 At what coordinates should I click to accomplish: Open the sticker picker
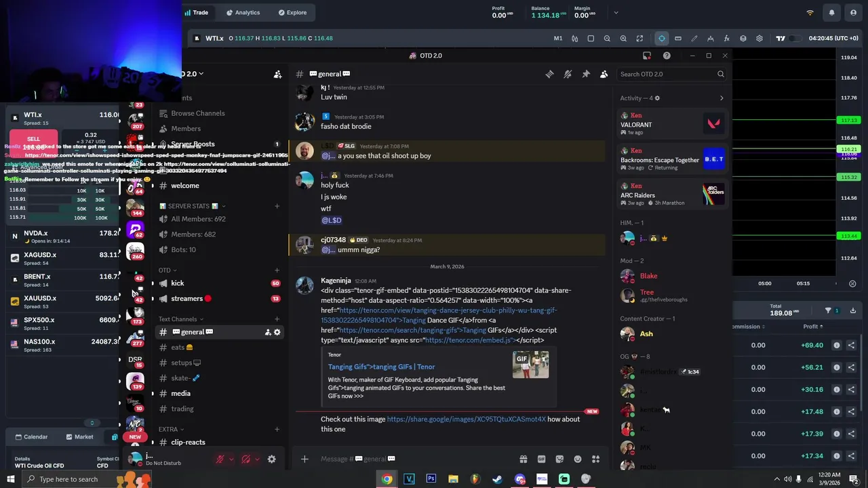(559, 459)
